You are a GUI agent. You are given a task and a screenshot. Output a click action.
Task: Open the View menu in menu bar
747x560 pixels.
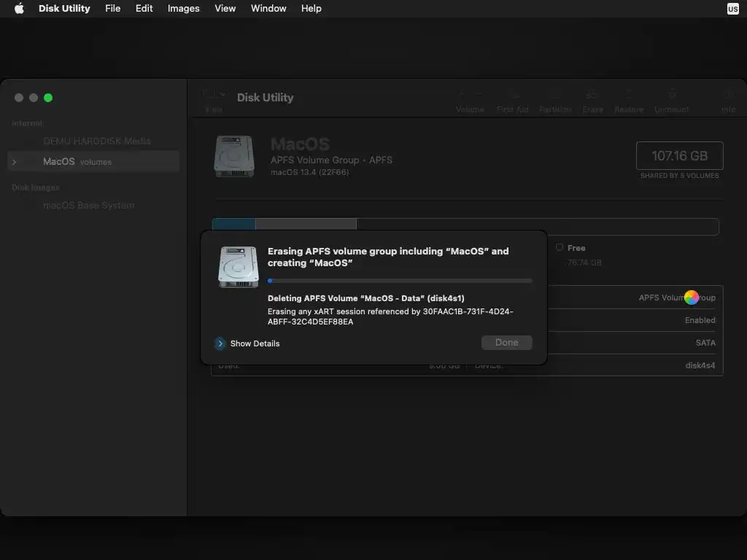[x=225, y=9]
